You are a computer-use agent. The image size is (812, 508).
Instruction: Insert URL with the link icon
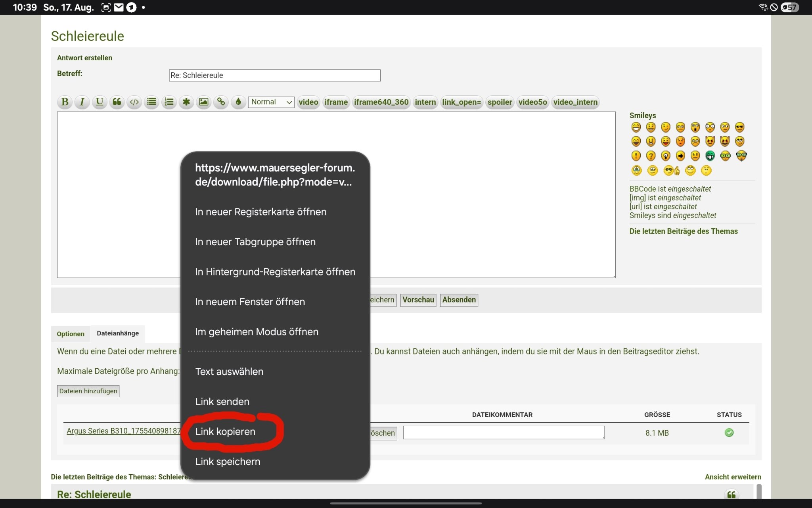point(221,102)
